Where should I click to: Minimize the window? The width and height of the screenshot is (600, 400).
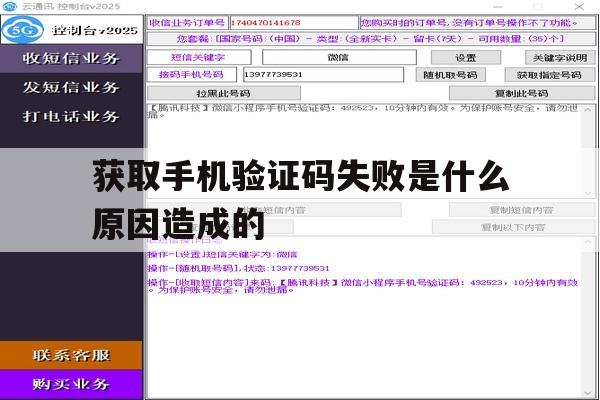tap(497, 7)
